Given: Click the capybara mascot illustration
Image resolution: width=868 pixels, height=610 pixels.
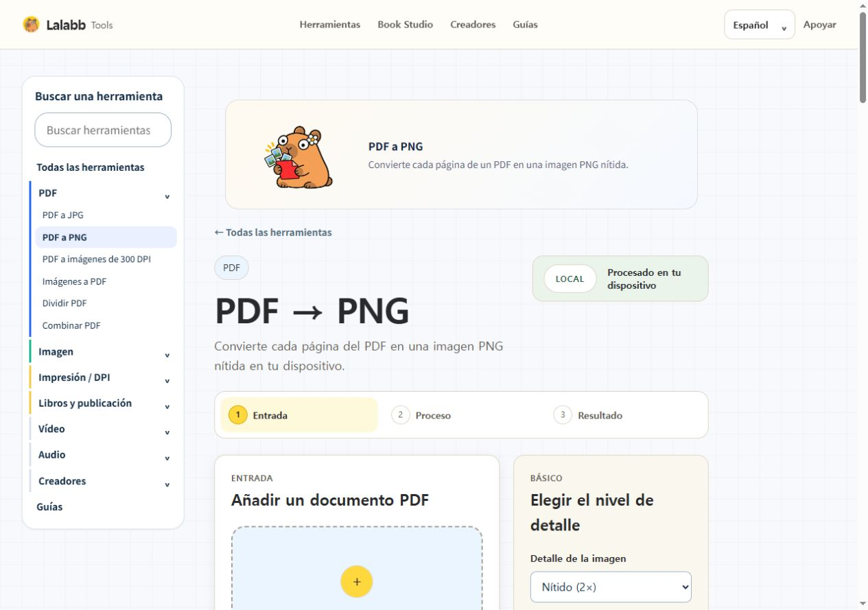Looking at the screenshot, I should (298, 157).
